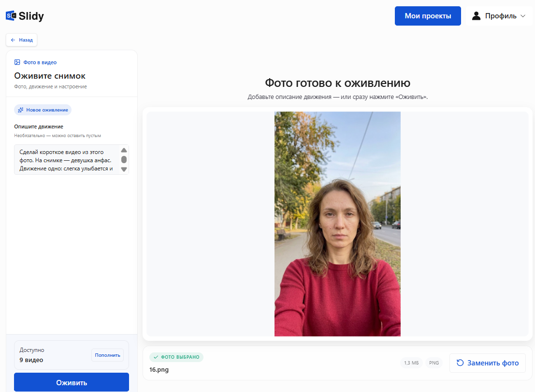This screenshot has height=392, width=535.
Task: Click the textarea scroll down arrow
Action: (124, 169)
